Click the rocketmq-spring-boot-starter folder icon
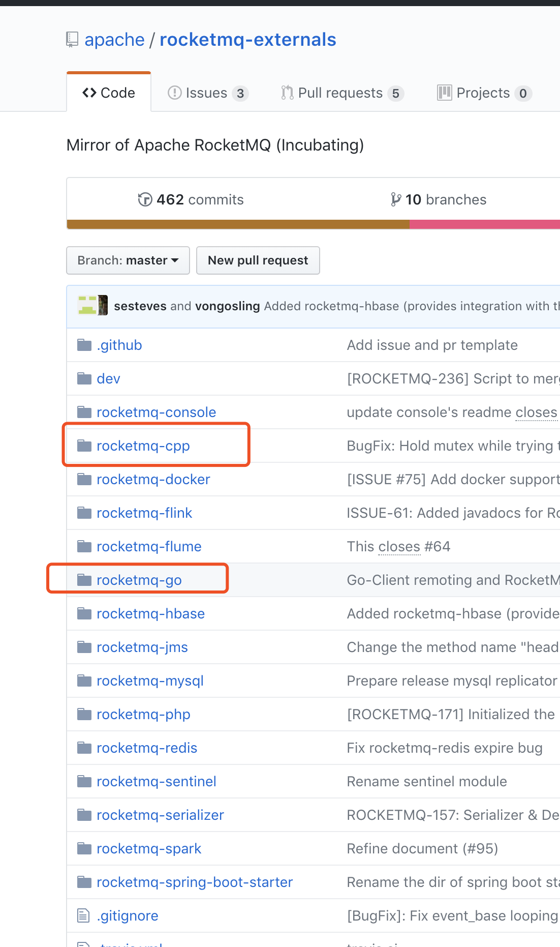Screen dimensions: 560x947 pos(84,882)
